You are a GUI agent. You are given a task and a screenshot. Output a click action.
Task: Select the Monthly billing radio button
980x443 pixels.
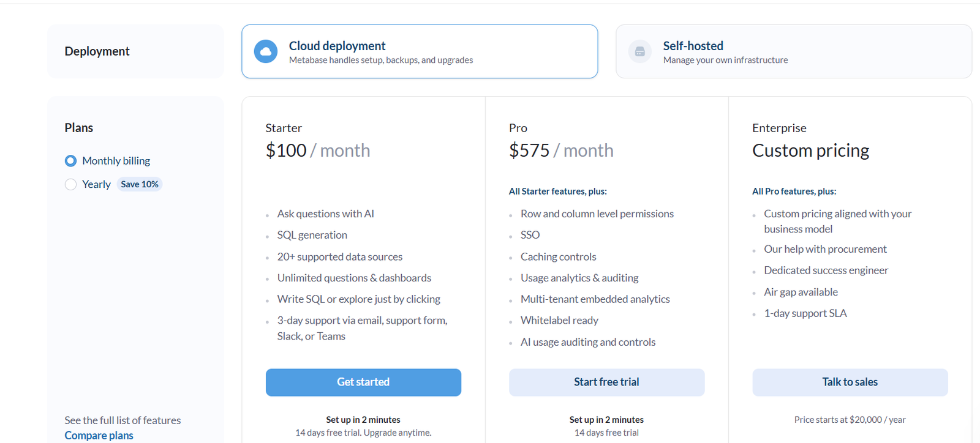coord(70,161)
